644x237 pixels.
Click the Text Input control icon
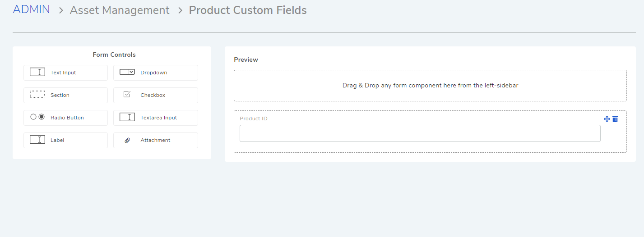click(37, 72)
